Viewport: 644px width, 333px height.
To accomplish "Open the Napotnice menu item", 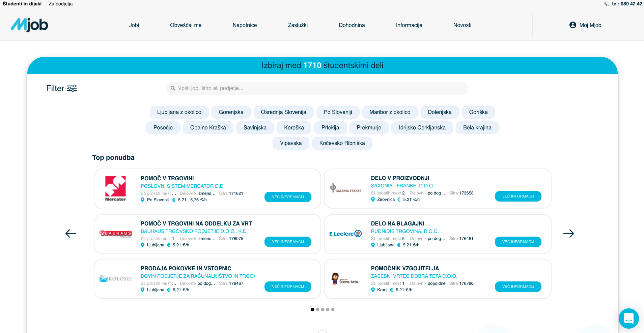I will click(x=245, y=25).
